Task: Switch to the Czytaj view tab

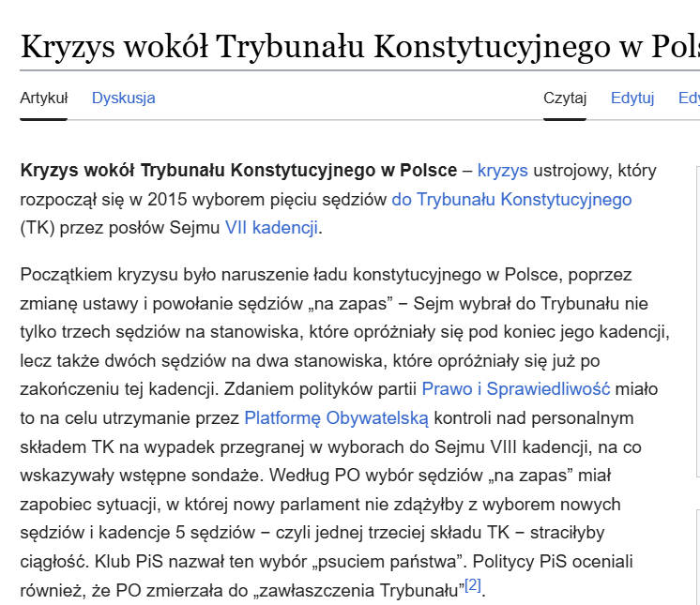Action: coord(565,98)
